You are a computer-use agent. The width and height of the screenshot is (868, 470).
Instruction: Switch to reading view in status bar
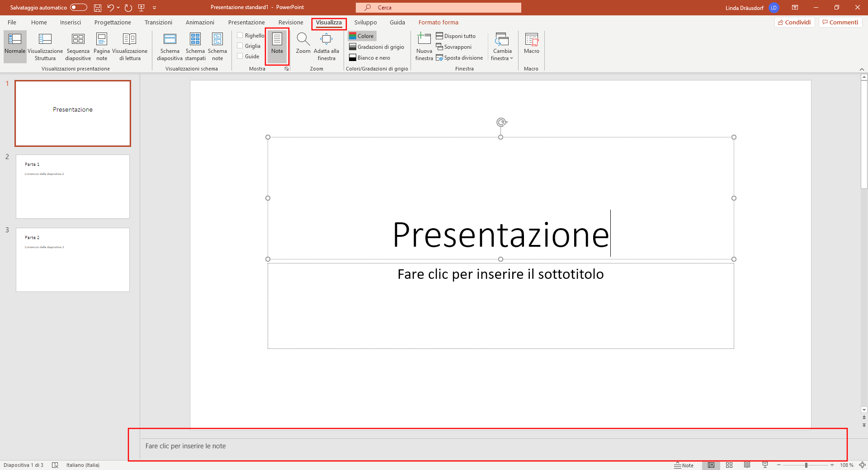[x=747, y=465]
